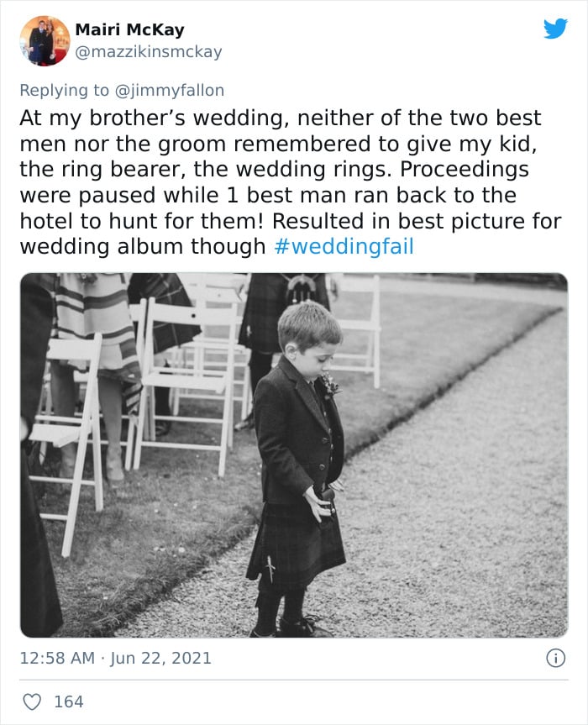Open the tweet info circle icon

(555, 659)
